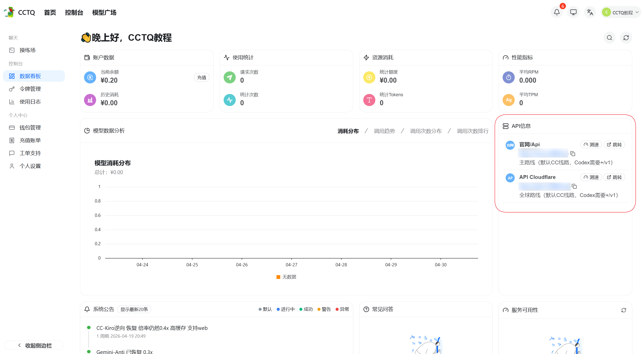Click 跳转 for API Cloudflare route
This screenshot has height=354, width=644.
614,177
